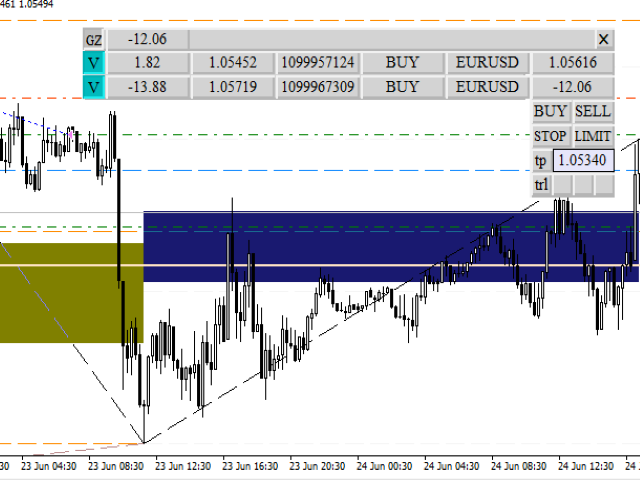Choose the STOP order type

(x=551, y=136)
